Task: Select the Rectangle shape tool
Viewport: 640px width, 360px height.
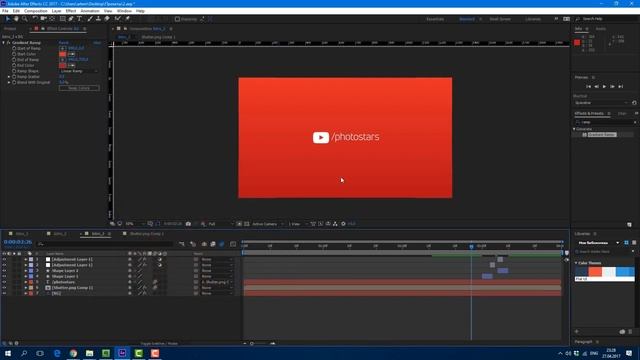Action: 62,19
